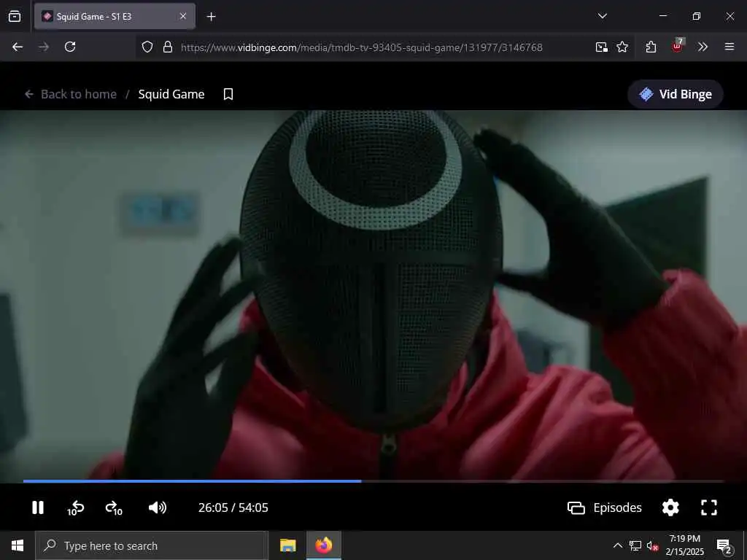The height and width of the screenshot is (560, 747).
Task: Open tracking protection shield info
Action: pos(147,47)
